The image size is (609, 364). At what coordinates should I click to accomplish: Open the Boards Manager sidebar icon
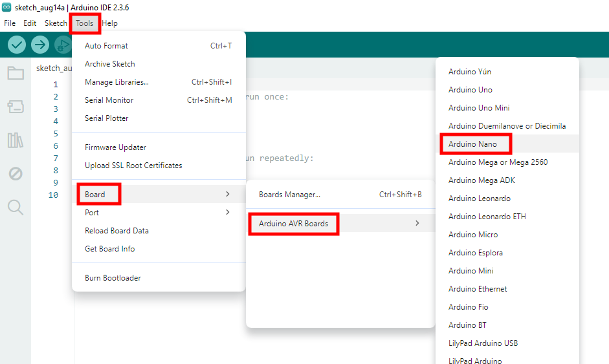click(16, 106)
